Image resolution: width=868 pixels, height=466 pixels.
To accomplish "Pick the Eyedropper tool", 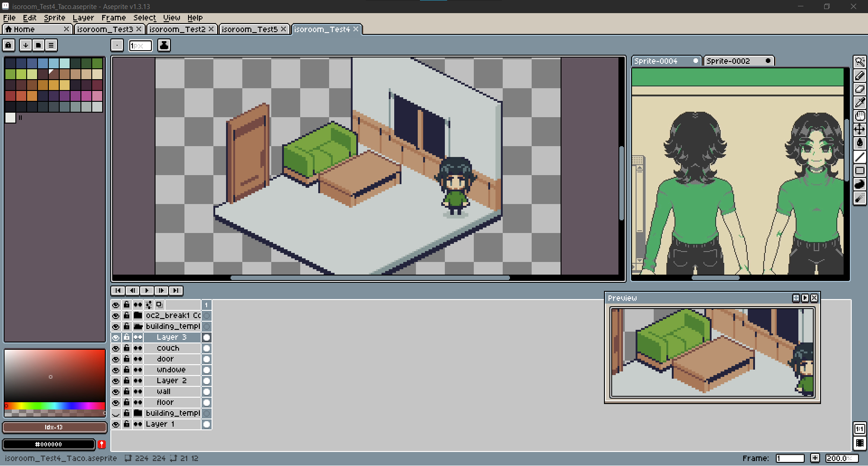I will [859, 103].
